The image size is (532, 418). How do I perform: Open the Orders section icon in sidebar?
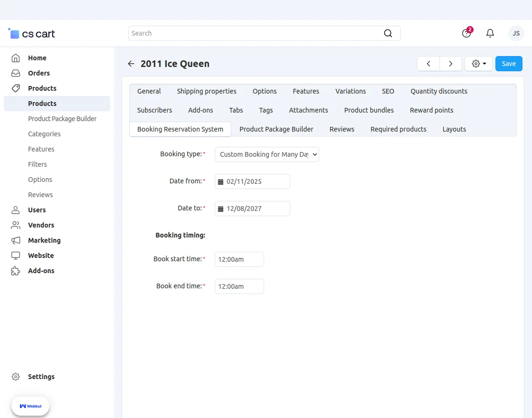pyautogui.click(x=16, y=73)
